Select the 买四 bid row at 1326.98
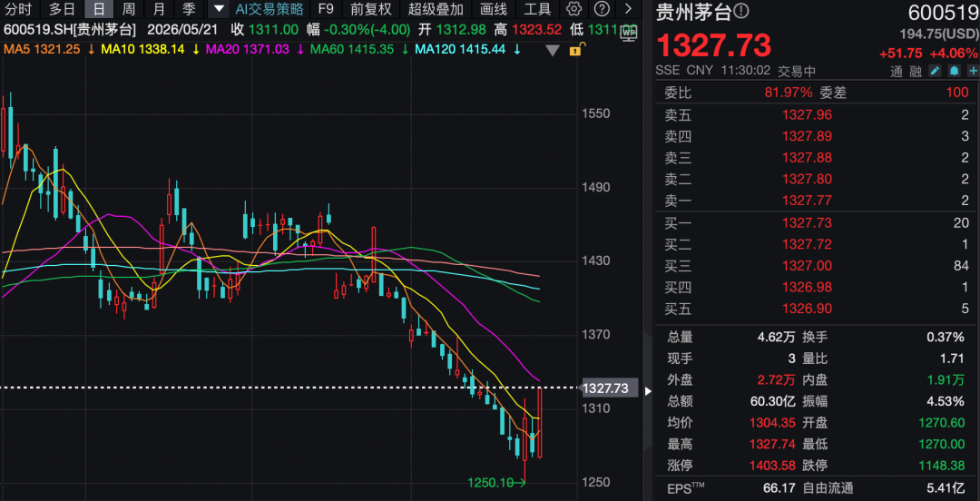980x501 pixels. 817,287
